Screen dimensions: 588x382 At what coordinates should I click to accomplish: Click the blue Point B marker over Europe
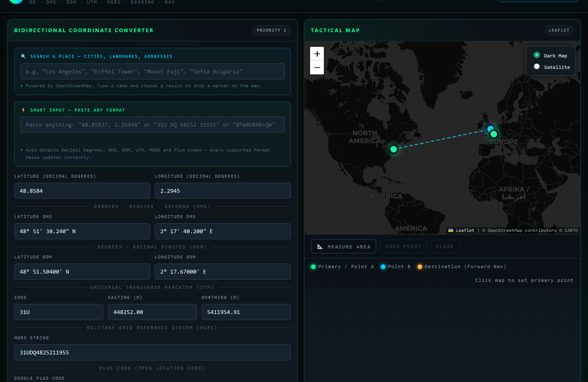[490, 128]
